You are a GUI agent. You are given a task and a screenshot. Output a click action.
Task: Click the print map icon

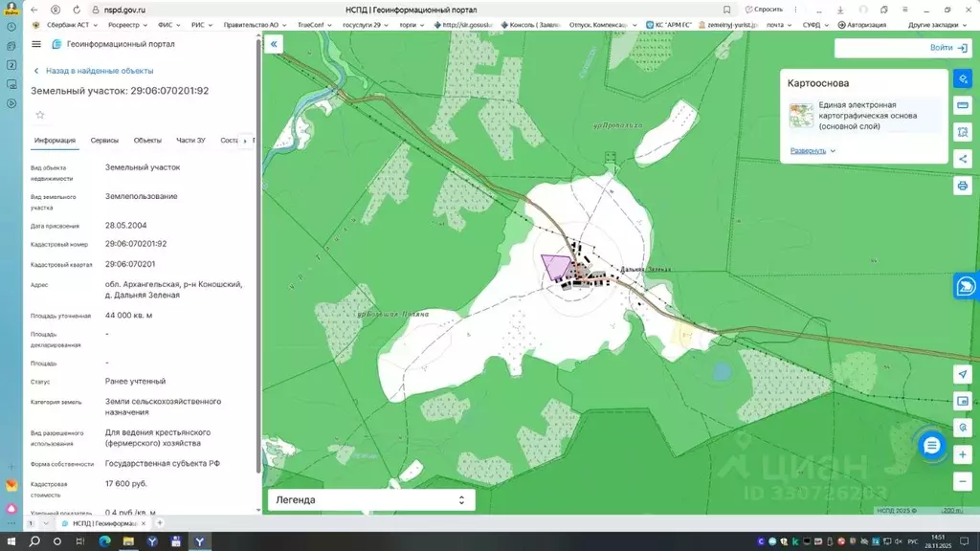coord(963,186)
